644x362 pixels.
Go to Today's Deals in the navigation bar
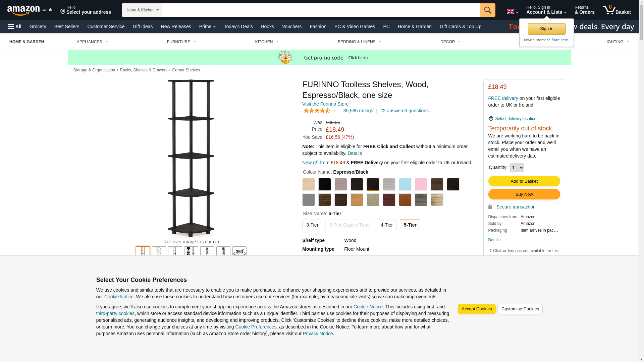coord(238,26)
